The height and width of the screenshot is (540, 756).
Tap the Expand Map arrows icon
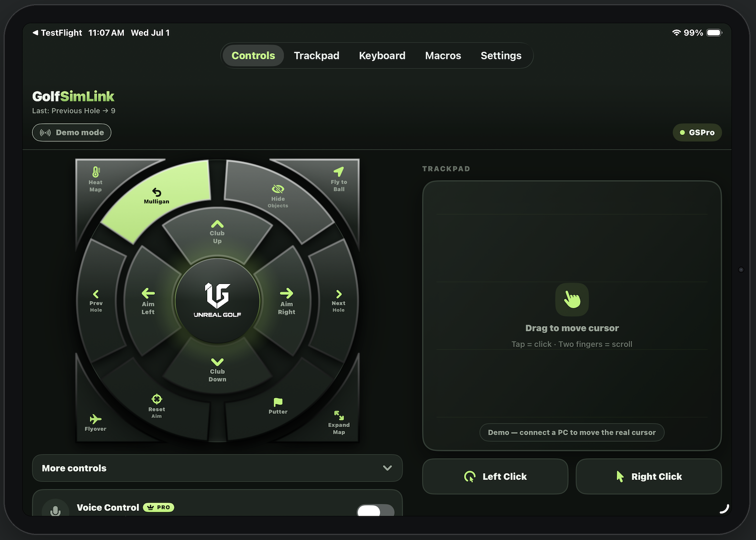(x=339, y=415)
